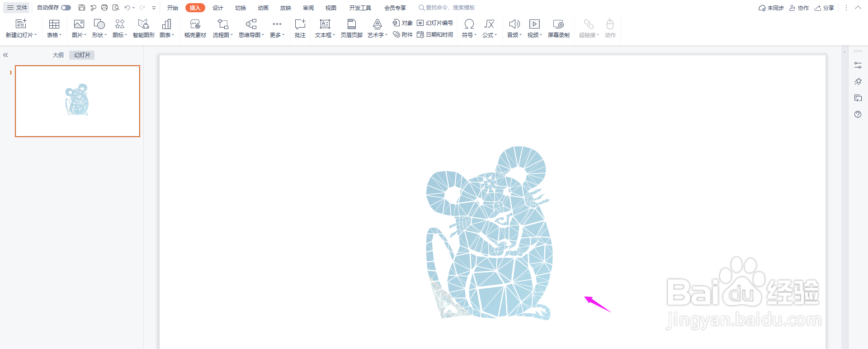Screen dimensions: 868x349
Task: Expand the New Slide (新建幻灯片) dropdown arrow
Action: [36, 35]
